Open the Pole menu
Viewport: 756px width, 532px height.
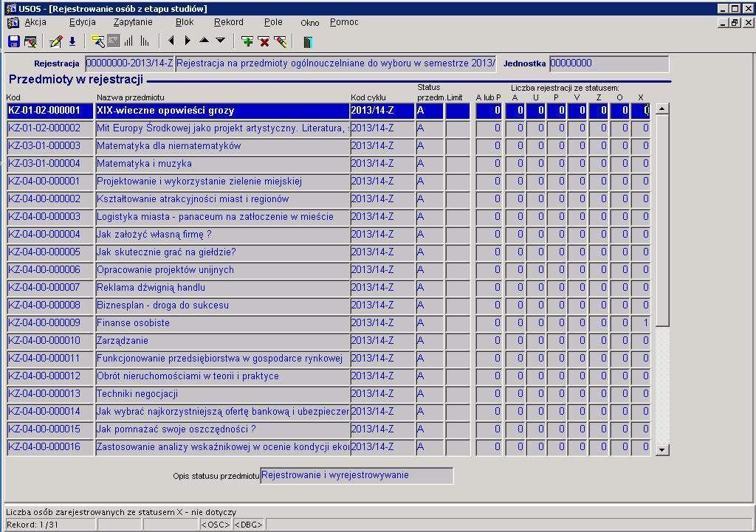(x=273, y=22)
